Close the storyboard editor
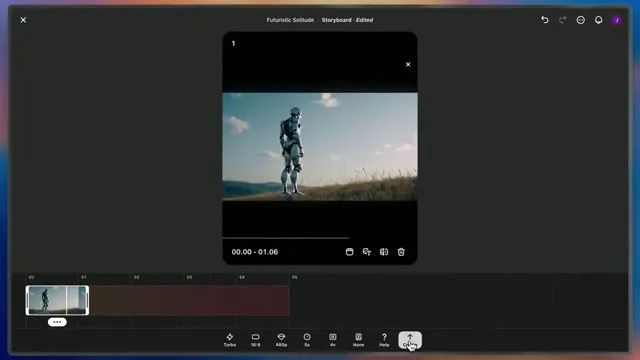This screenshot has width=640, height=360. click(x=23, y=20)
